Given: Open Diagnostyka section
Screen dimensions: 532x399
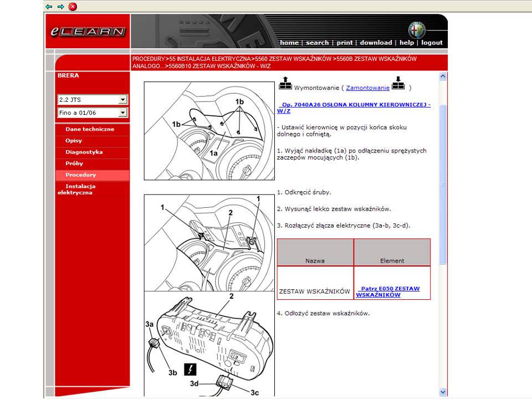Looking at the screenshot, I should [84, 152].
